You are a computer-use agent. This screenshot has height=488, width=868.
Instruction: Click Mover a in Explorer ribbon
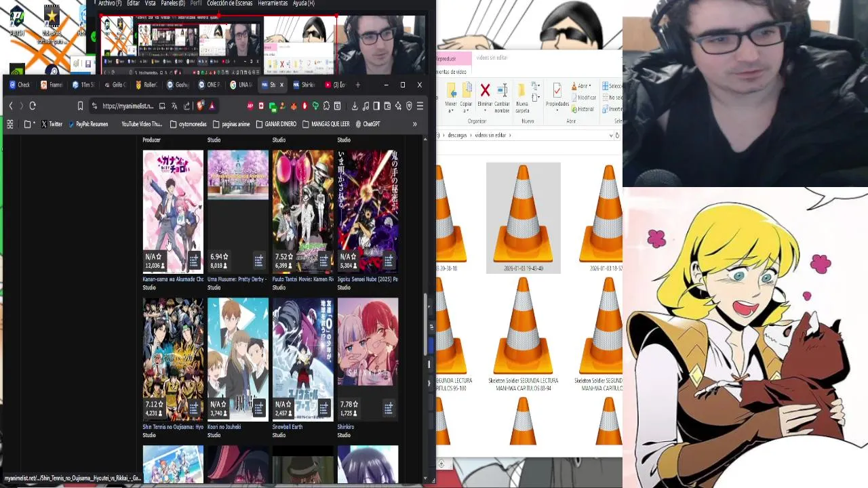point(451,98)
